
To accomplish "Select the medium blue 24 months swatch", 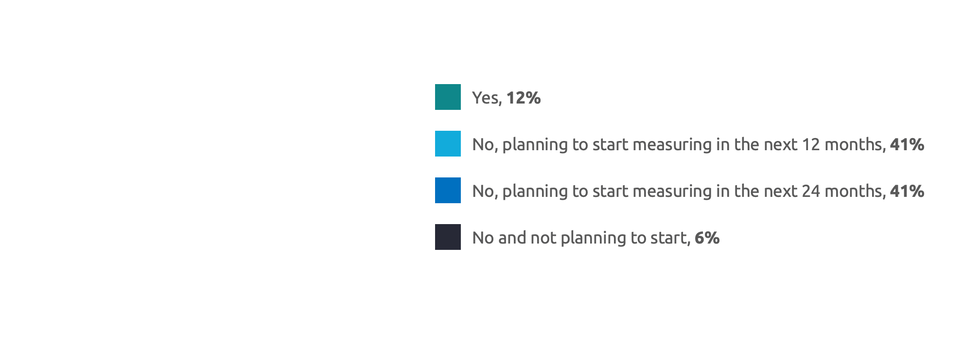I will click(x=448, y=190).
